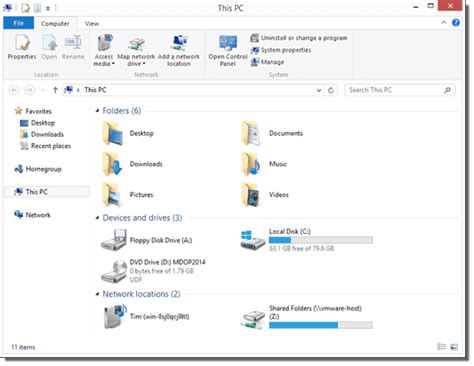Collapse the Devices and drives group

point(97,218)
